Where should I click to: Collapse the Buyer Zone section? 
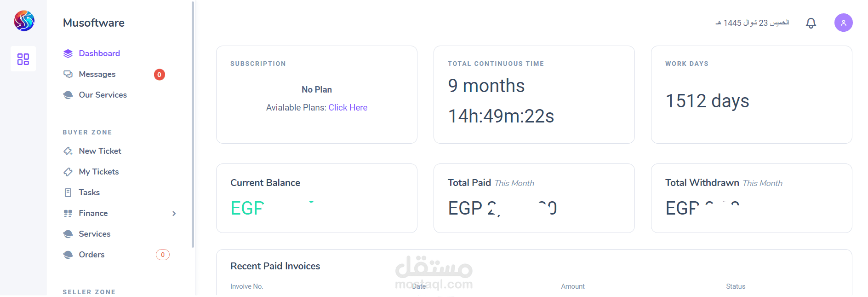point(87,132)
